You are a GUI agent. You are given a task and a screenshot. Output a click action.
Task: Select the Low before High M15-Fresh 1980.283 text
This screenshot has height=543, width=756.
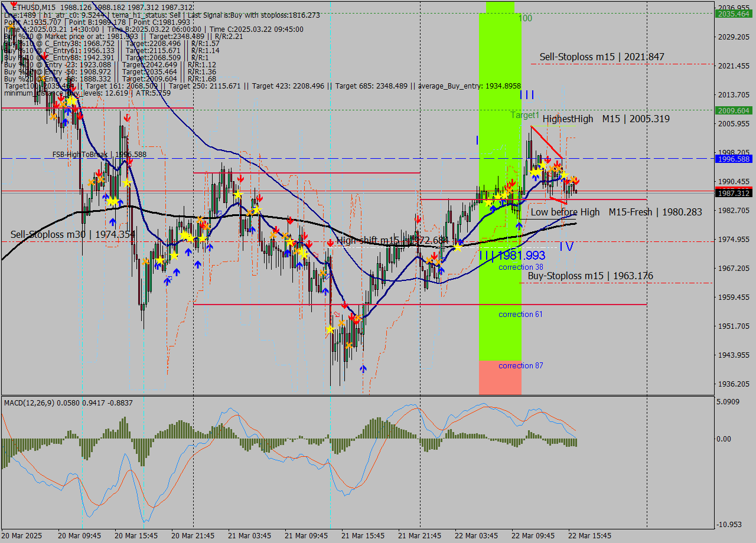coord(615,212)
